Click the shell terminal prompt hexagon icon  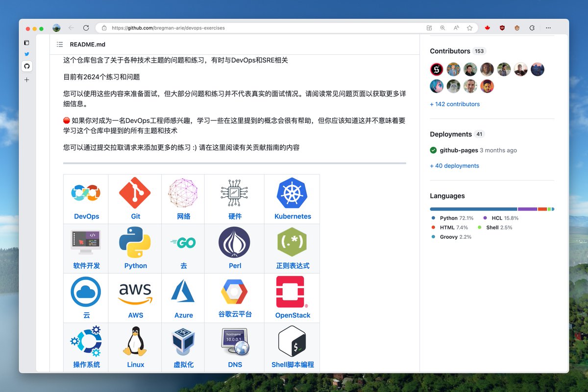292,341
